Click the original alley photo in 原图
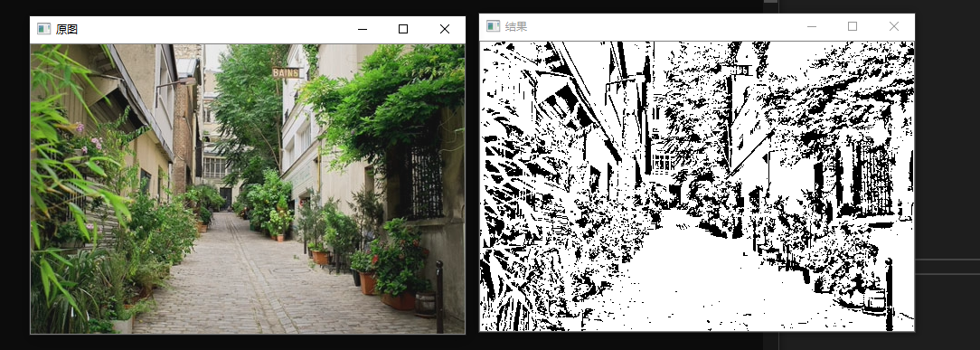The image size is (980, 350). click(x=248, y=189)
